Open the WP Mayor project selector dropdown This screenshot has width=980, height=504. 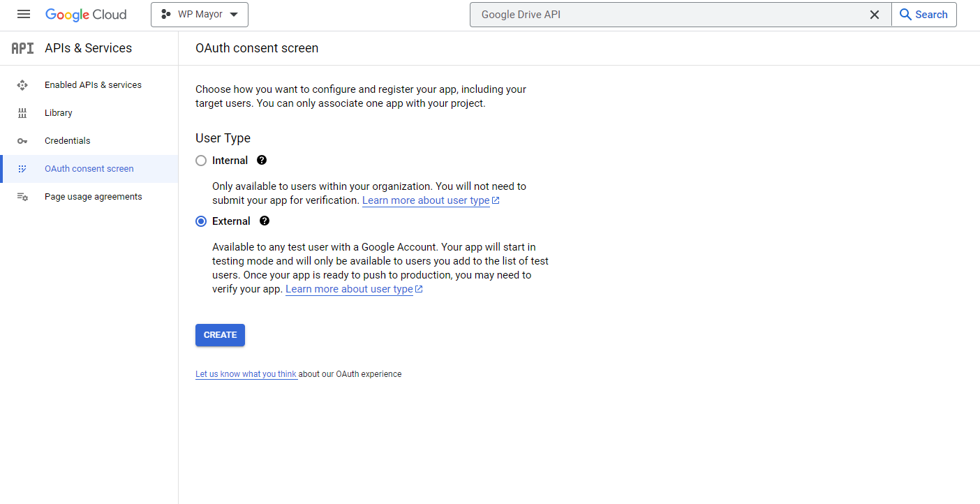(200, 15)
